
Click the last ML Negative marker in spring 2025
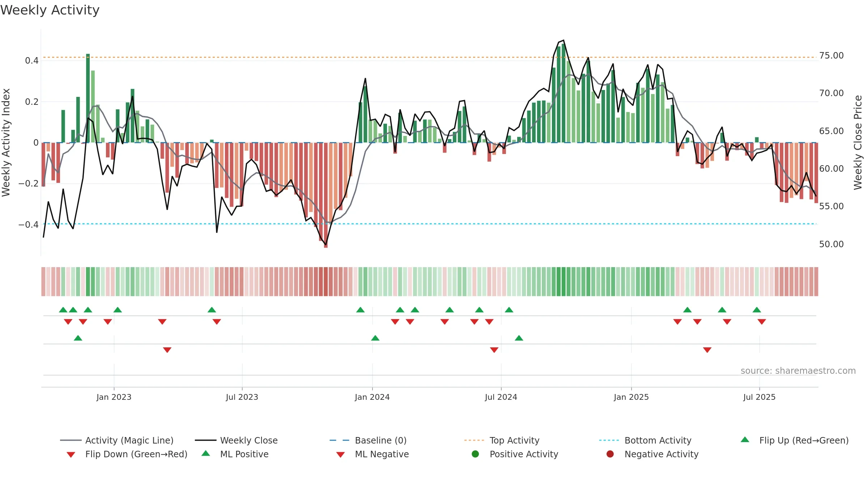coord(707,350)
